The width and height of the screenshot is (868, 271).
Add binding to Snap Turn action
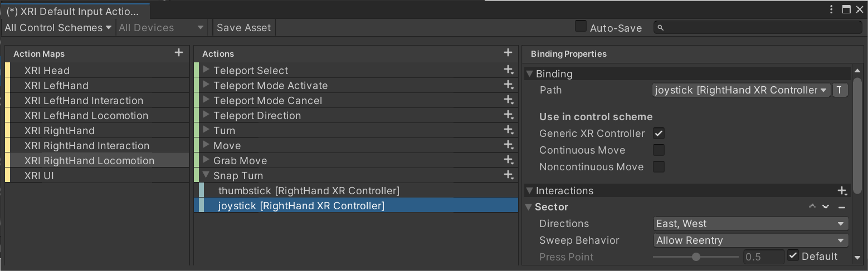click(508, 175)
